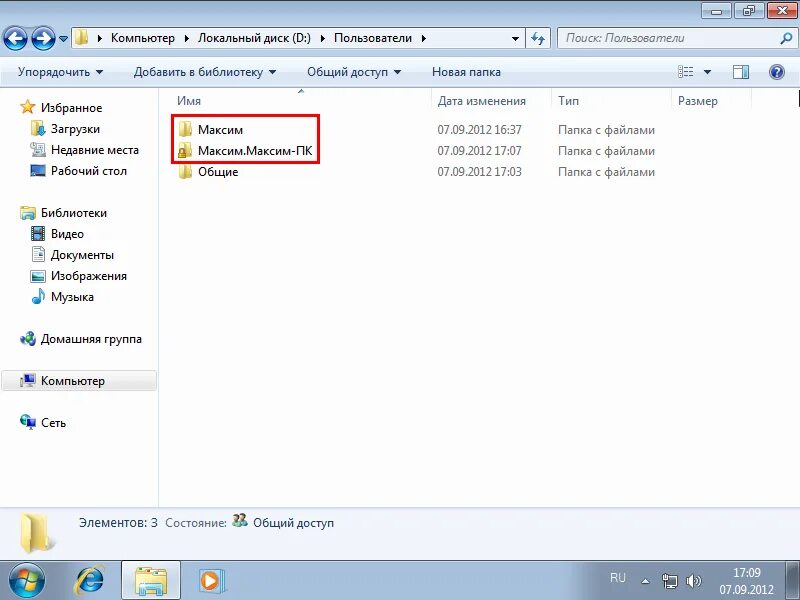Viewport: 800px width, 600px height.
Task: Click the Библиотеки icon in sidebar
Action: coord(28,213)
